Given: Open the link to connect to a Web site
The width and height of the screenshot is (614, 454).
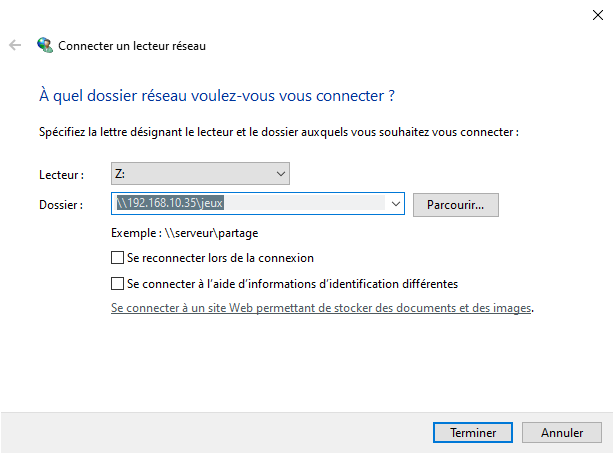Looking at the screenshot, I should (321, 308).
